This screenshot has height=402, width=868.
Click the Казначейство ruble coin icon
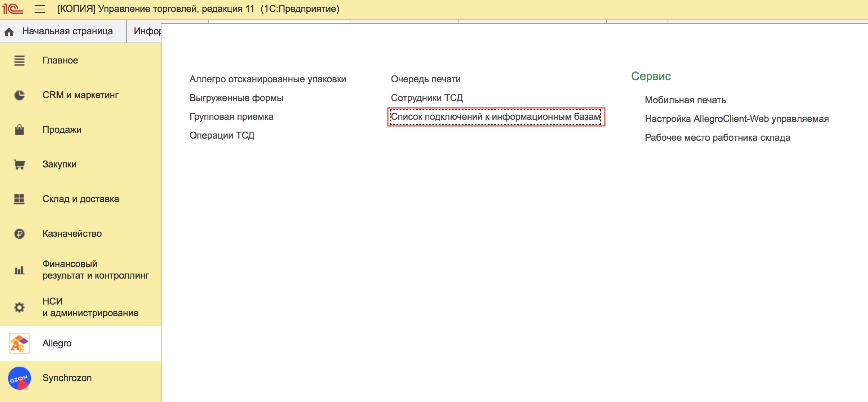point(19,234)
